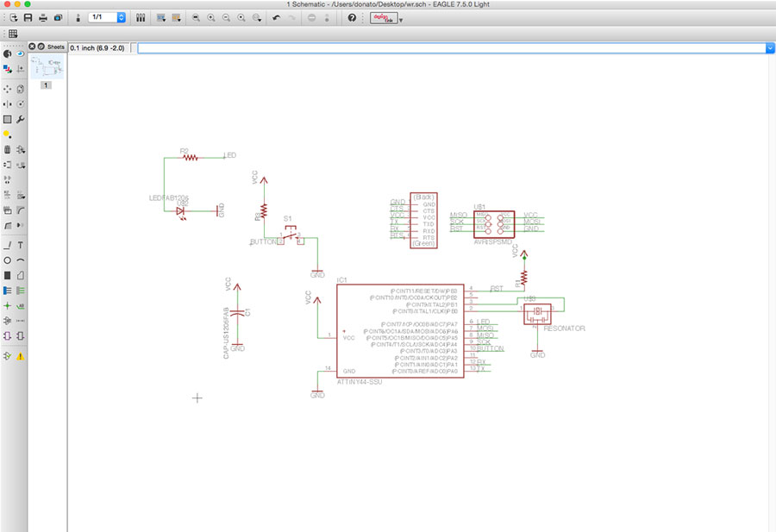Select the Show (eye) tool
Screen dimensions: 776x532
pyautogui.click(x=21, y=54)
